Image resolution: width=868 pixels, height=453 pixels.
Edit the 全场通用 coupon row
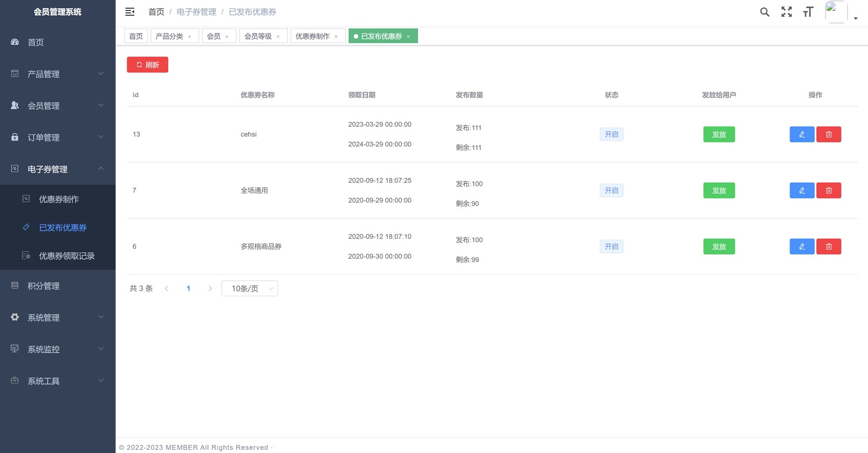pyautogui.click(x=802, y=190)
